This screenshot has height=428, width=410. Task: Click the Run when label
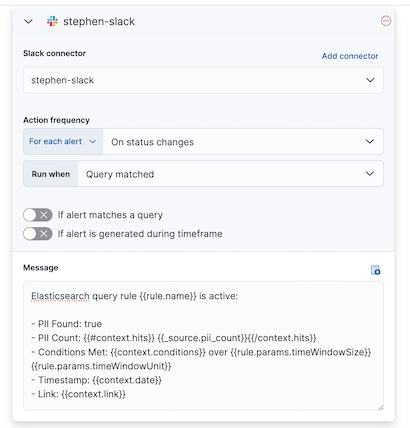tap(51, 174)
